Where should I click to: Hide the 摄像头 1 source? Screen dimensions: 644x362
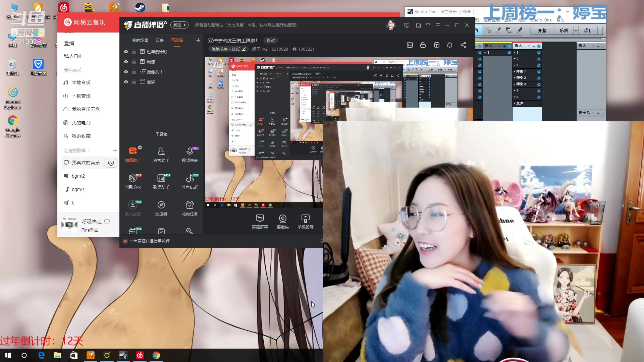(x=126, y=72)
